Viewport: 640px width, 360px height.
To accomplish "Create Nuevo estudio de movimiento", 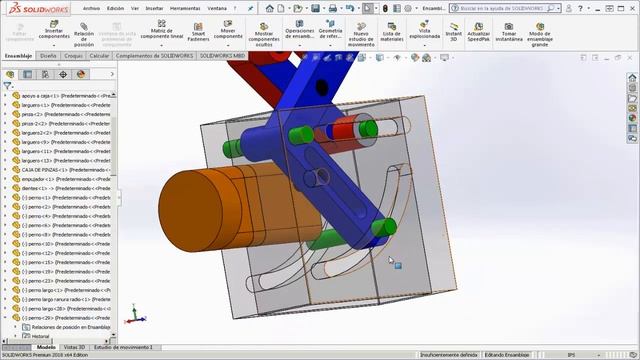I will 361,35.
